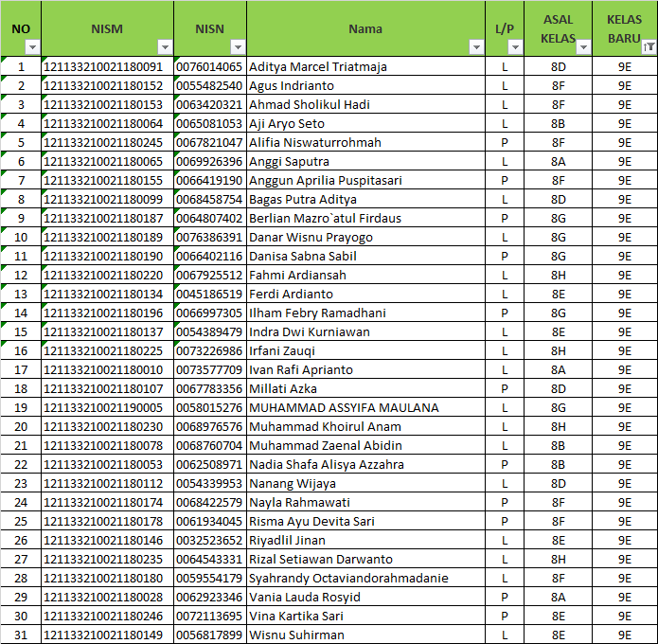658x644 pixels.
Task: Select the name cell Riyadlil Jinan
Action: 366,541
